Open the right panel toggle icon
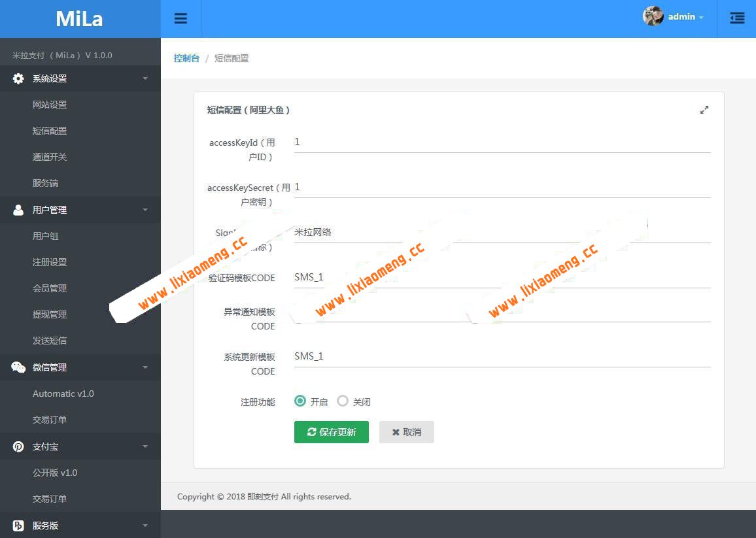Image resolution: width=756 pixels, height=538 pixels. [737, 18]
